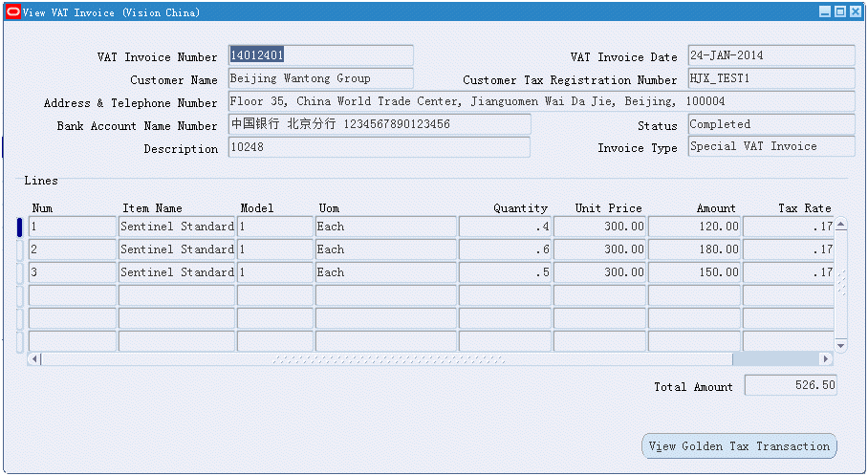Minimize the View VAT Invoice window
Viewport: 868px width, 476px height.
[825, 11]
